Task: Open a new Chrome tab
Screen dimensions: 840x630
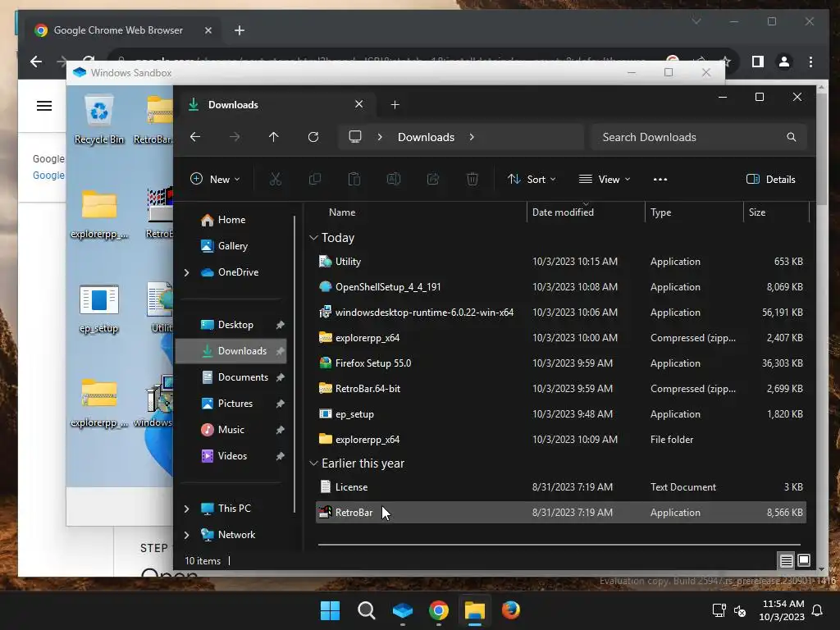Action: 240,30
